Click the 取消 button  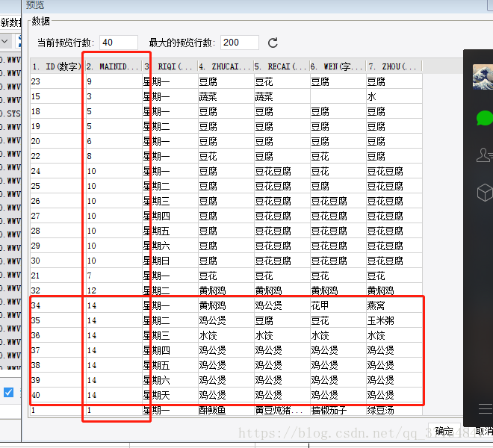point(484,431)
